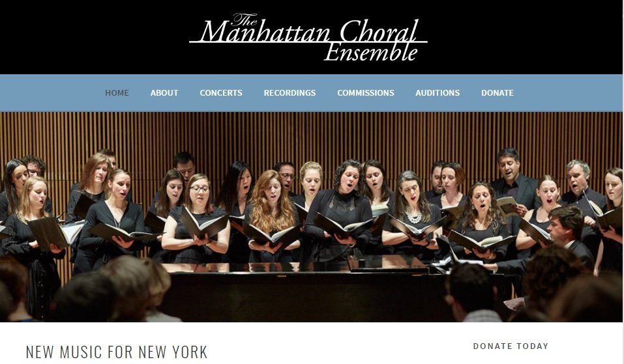This screenshot has width=624, height=364.
Task: Open the Home navigation item
Action: pyautogui.click(x=117, y=93)
